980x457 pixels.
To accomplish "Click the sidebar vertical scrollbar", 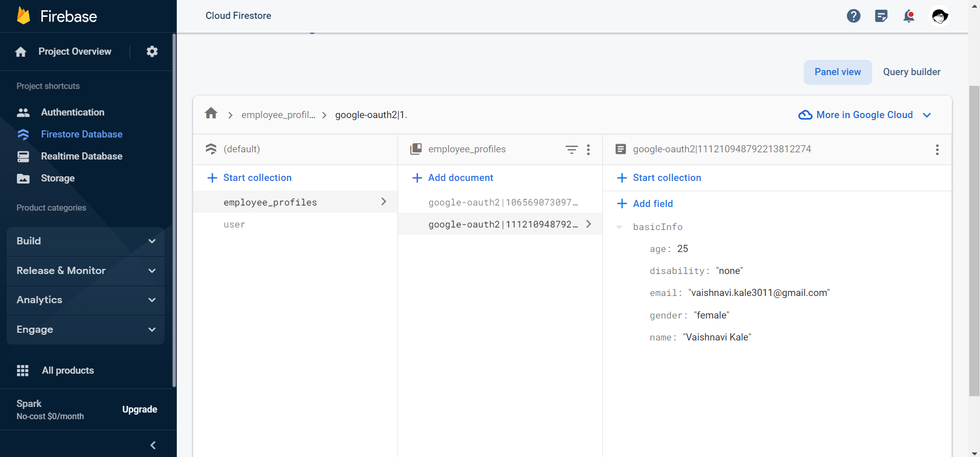I will [x=174, y=210].
